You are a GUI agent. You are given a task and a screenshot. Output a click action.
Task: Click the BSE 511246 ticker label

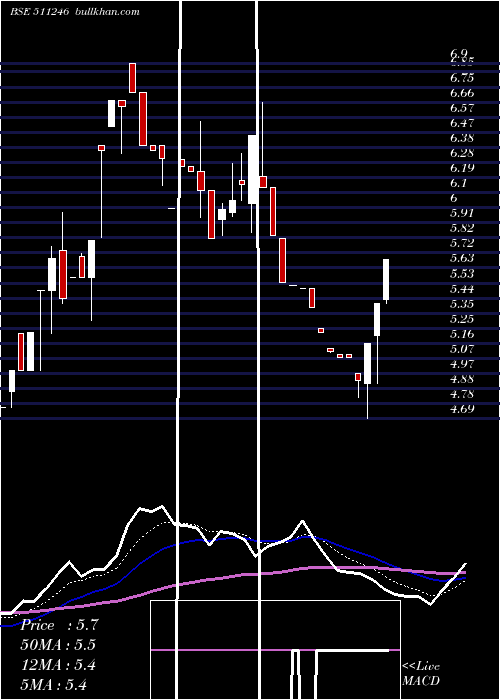click(x=39, y=12)
